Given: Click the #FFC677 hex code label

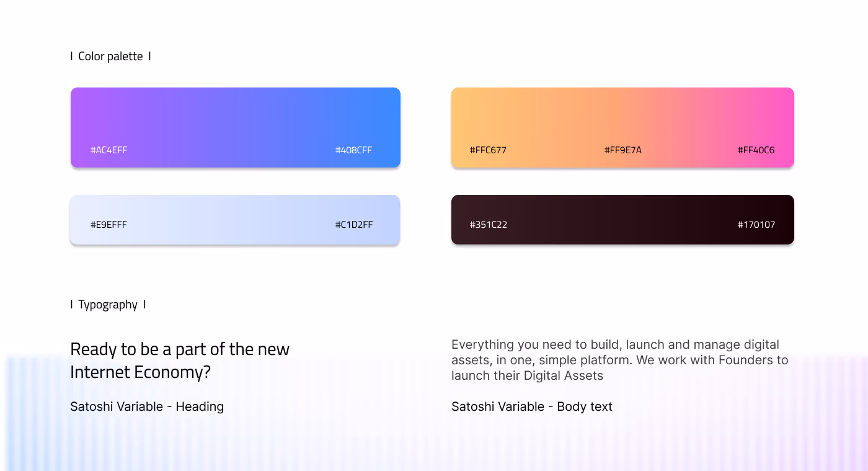Looking at the screenshot, I should click(x=489, y=150).
